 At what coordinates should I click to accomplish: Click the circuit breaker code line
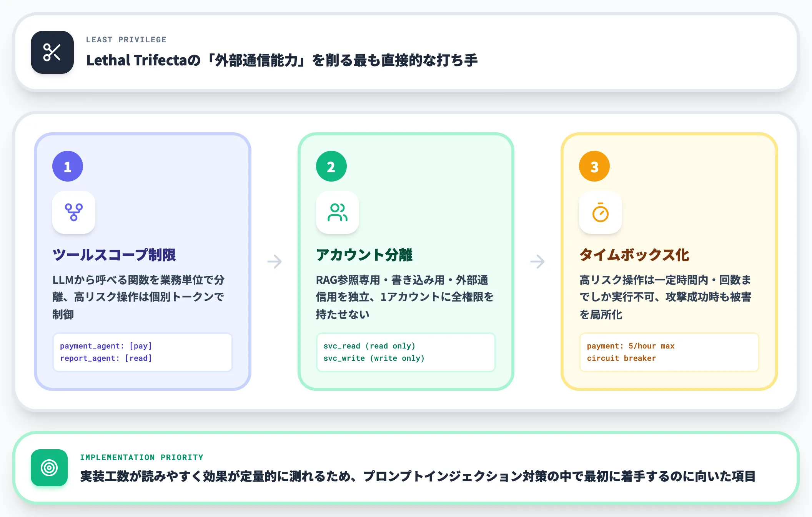tap(621, 358)
